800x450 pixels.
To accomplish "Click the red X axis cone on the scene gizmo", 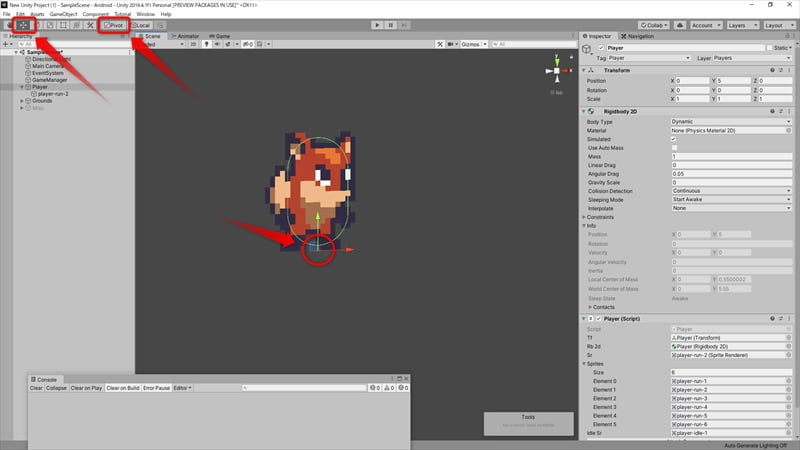I will [x=567, y=71].
